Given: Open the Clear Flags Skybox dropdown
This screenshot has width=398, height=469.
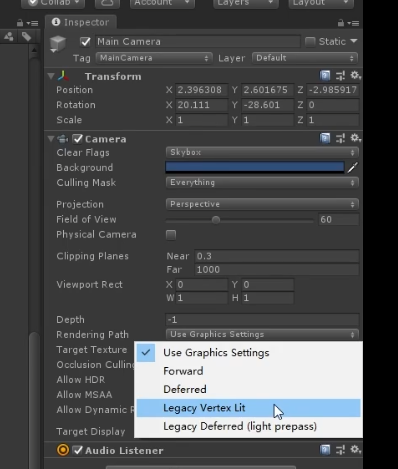Looking at the screenshot, I should 262,152.
